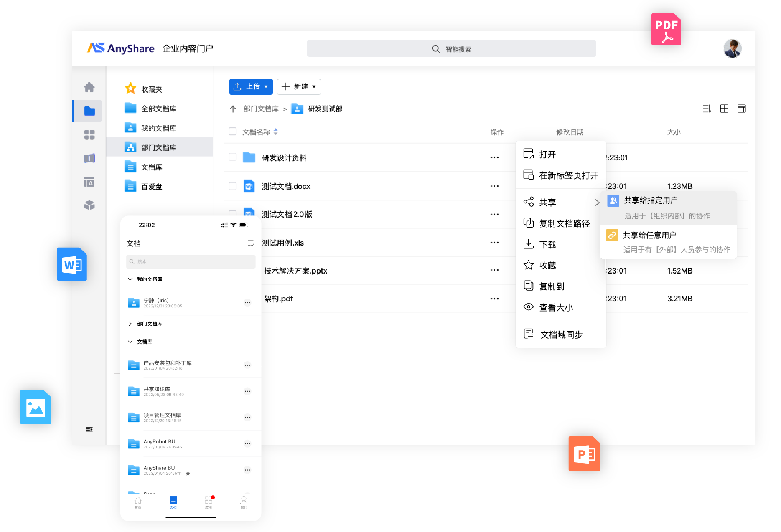Open the 上传 dropdown button
This screenshot has width=781, height=532.
(x=251, y=86)
